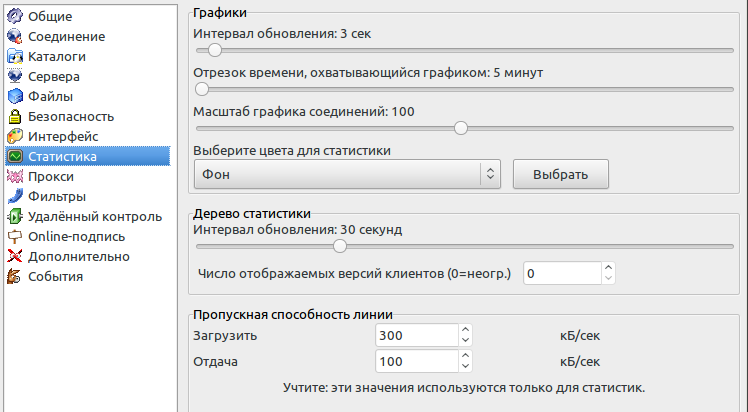
Task: Click the client versions count field
Action: click(562, 273)
